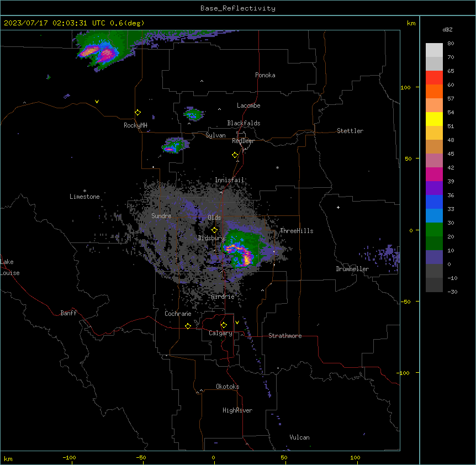Click the blue echo patch east of Drumheller
The width and height of the screenshot is (476, 465).
382,255
